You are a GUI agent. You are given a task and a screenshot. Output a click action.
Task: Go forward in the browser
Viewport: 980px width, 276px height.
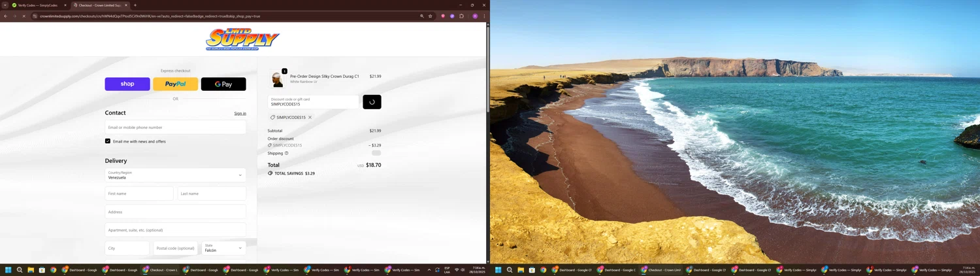tap(14, 16)
